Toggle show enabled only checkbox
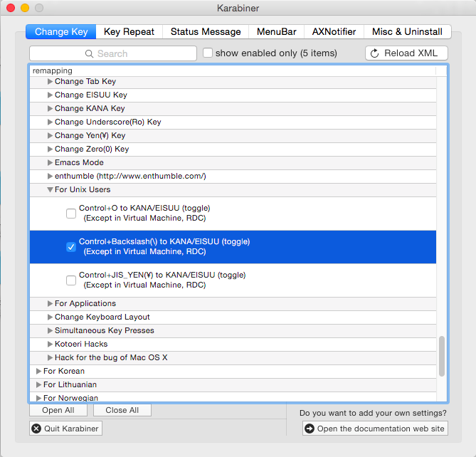Viewport: 476px width, 457px height. coord(208,53)
